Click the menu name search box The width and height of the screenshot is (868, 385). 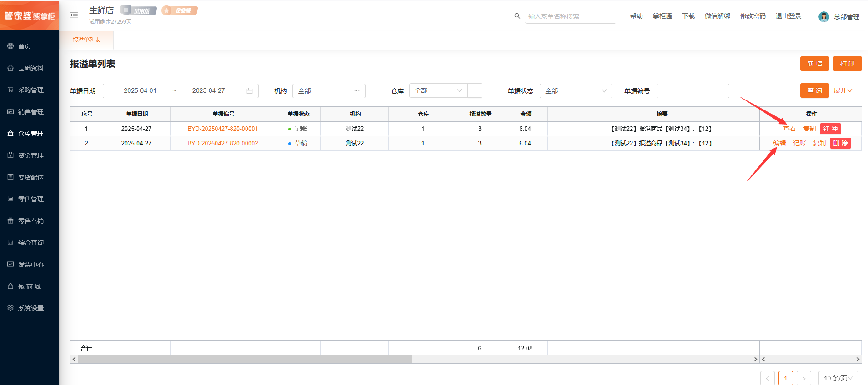tap(571, 16)
